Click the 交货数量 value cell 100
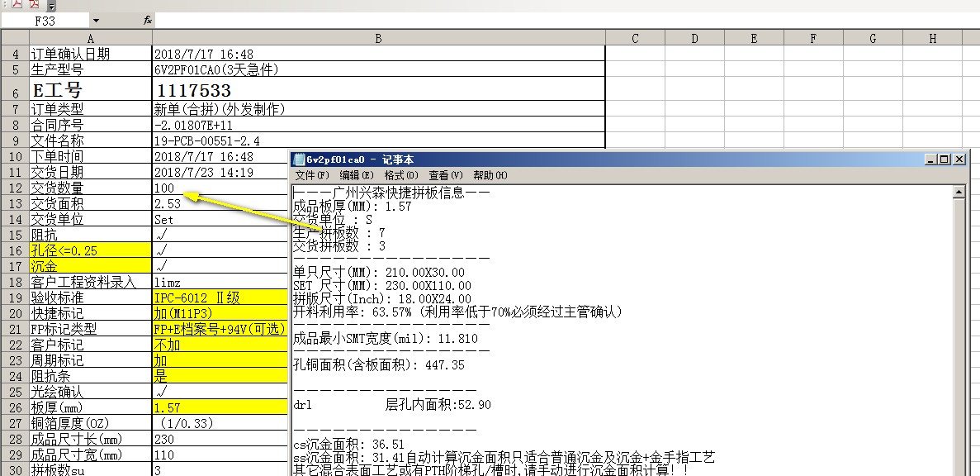The height and width of the screenshot is (476, 980). 220,188
